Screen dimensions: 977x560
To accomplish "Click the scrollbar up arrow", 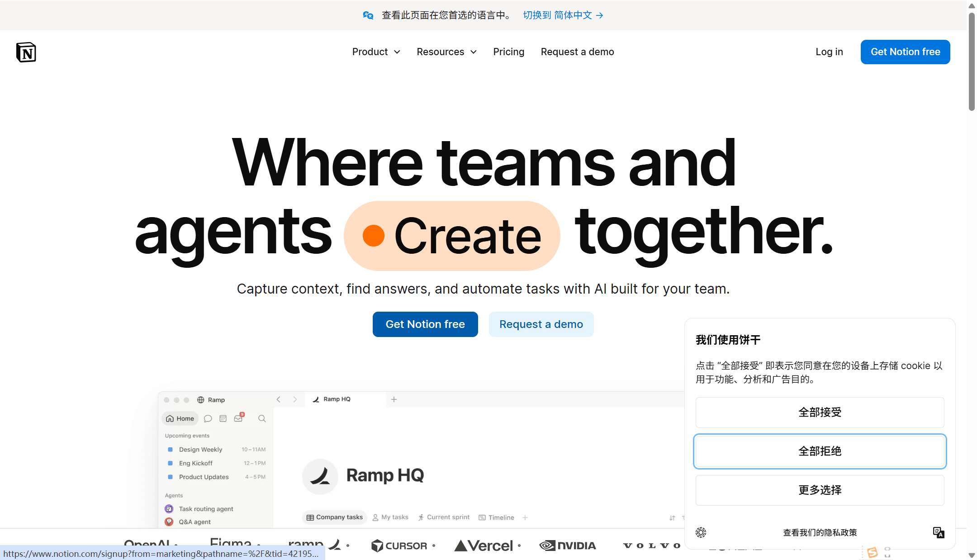I will click(x=972, y=5).
